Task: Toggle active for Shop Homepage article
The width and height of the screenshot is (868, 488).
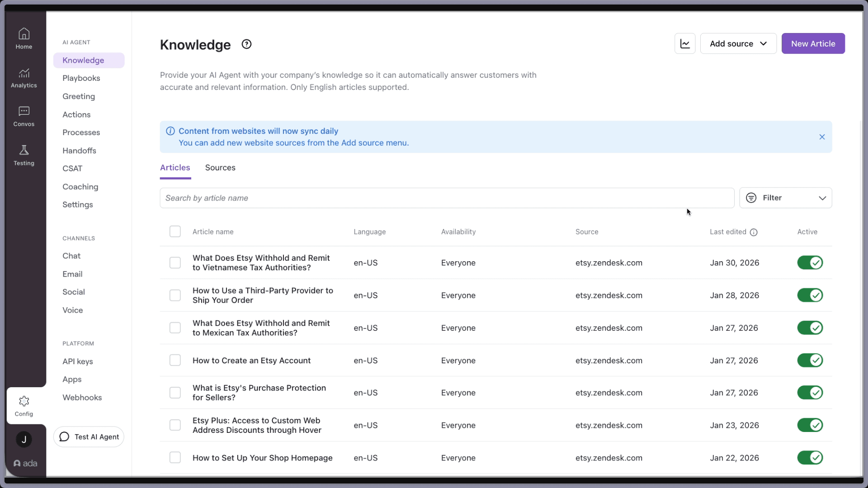Action: pos(810,458)
